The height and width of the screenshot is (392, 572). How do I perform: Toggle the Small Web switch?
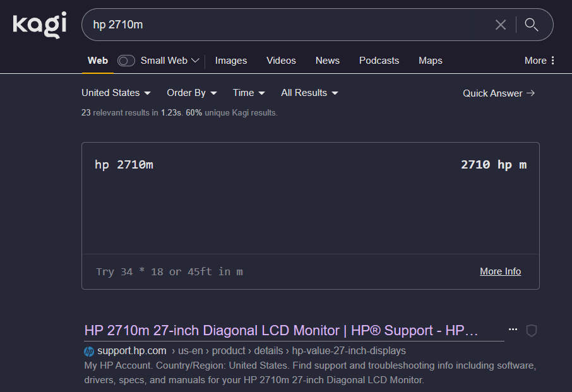point(126,61)
